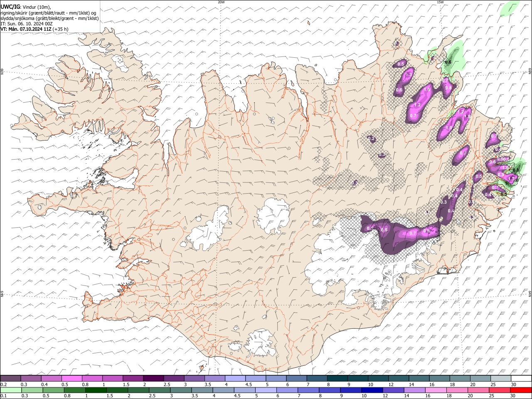Click the 20W longitude label

point(221,2)
